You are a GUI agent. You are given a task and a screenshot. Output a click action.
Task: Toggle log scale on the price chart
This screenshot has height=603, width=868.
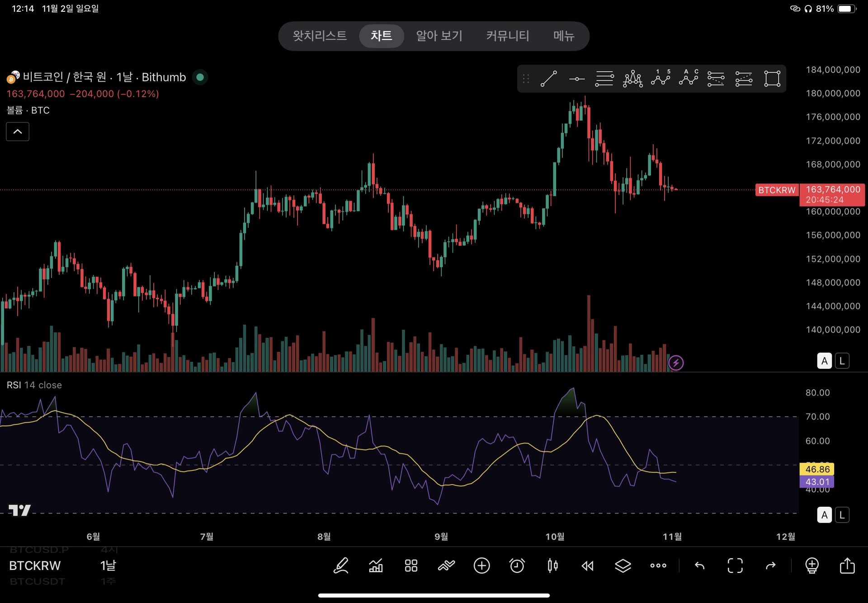point(842,361)
